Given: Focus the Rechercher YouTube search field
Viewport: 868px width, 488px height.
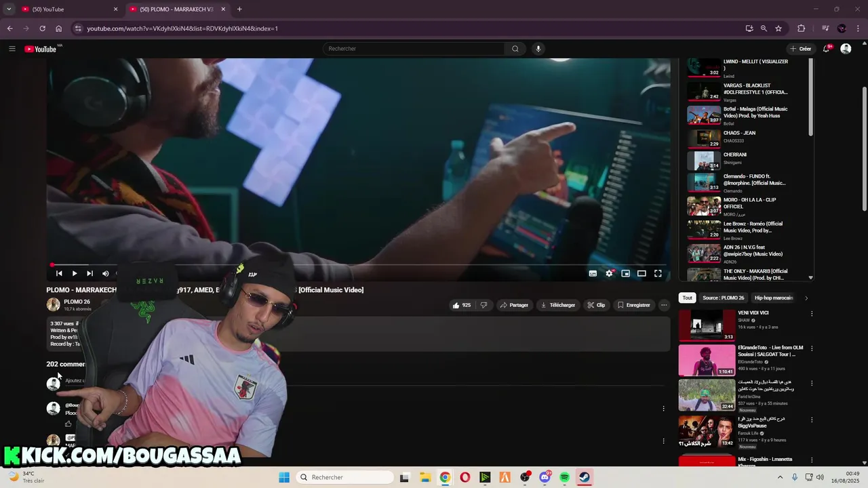Looking at the screenshot, I should point(414,49).
